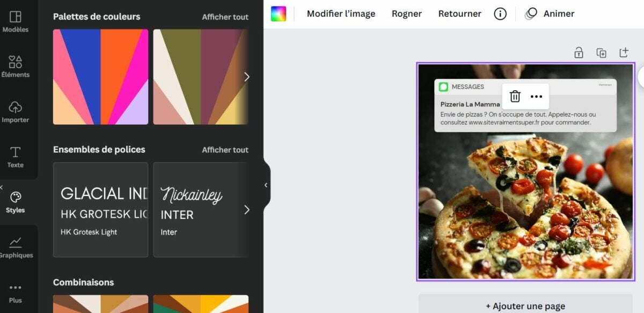This screenshot has width=644, height=313.
Task: Click Afficher tout for Palettes de couleurs
Action: click(x=225, y=17)
